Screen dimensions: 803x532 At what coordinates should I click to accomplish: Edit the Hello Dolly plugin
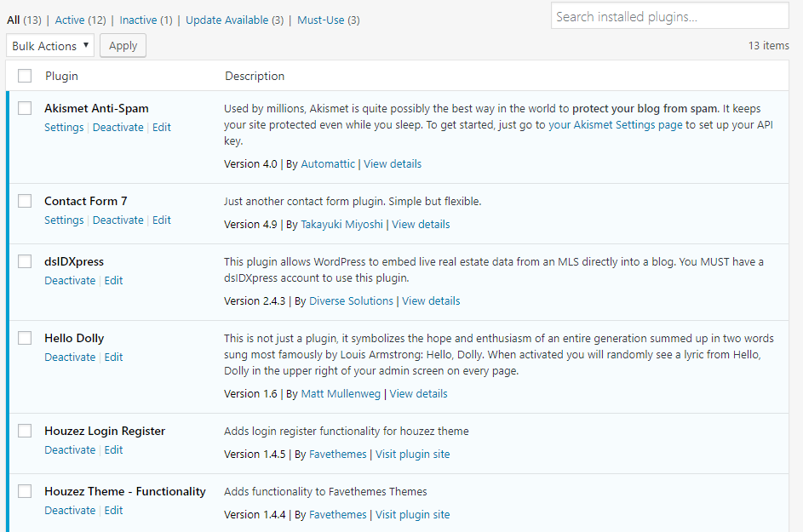pos(113,357)
